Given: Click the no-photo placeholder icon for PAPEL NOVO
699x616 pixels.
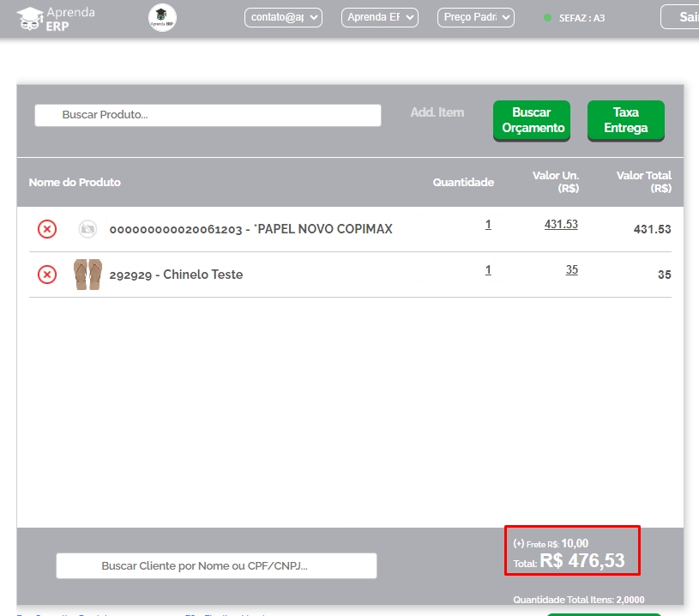Looking at the screenshot, I should tap(87, 229).
